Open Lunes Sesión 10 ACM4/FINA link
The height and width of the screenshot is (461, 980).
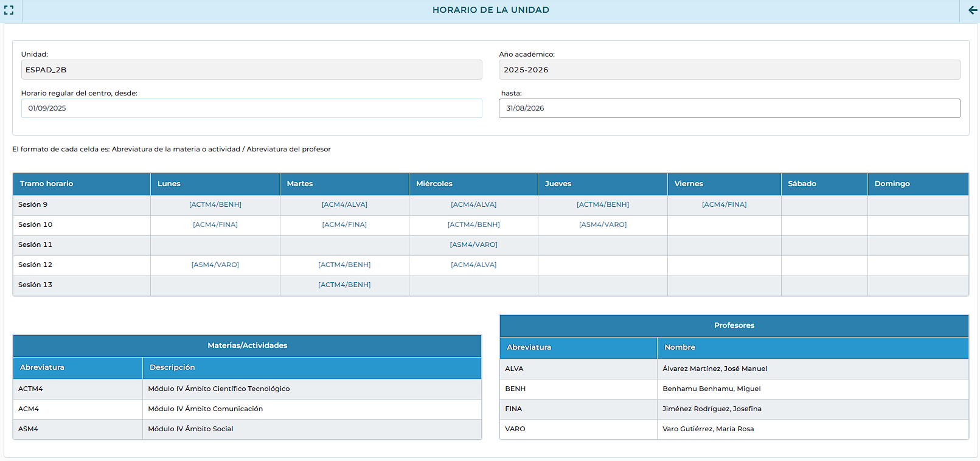(215, 225)
